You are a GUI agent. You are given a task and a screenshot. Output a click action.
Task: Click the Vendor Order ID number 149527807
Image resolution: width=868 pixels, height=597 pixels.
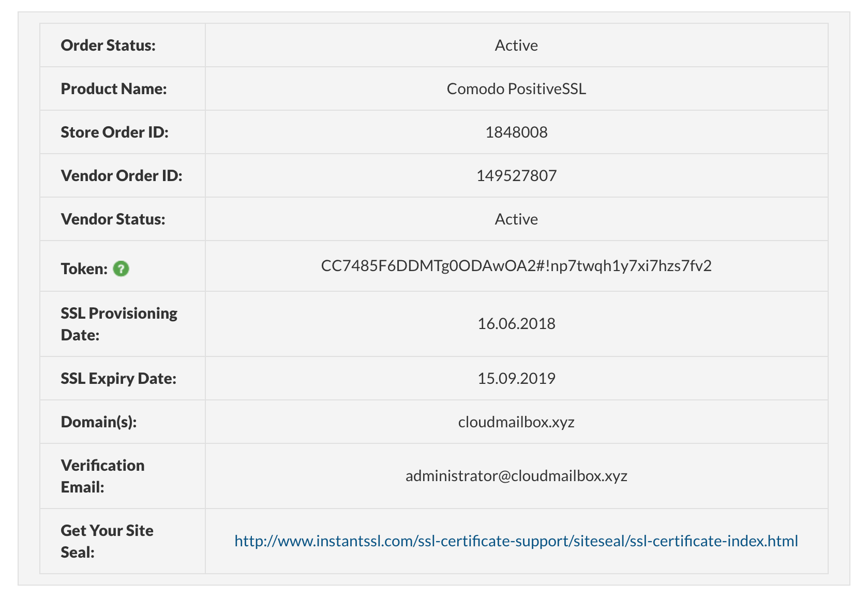[x=516, y=176]
